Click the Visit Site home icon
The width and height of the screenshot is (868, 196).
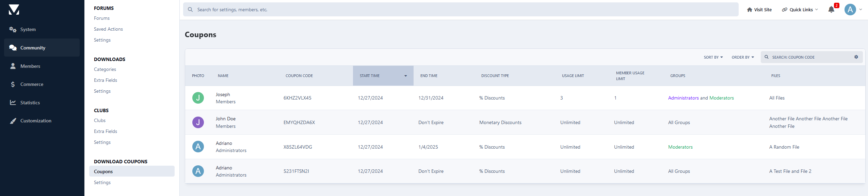(750, 10)
